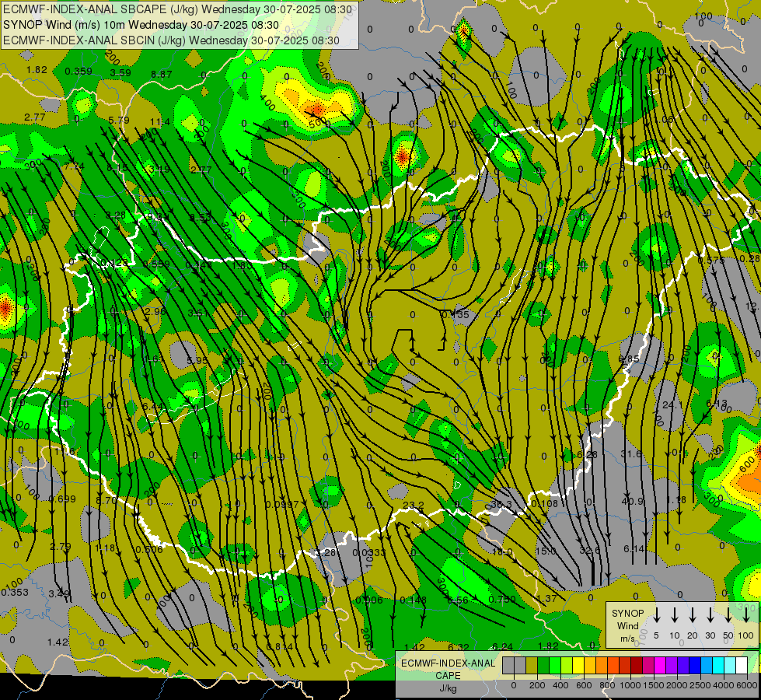Click the '6.44' value on the map
The image size is (761, 700).
tap(152, 406)
